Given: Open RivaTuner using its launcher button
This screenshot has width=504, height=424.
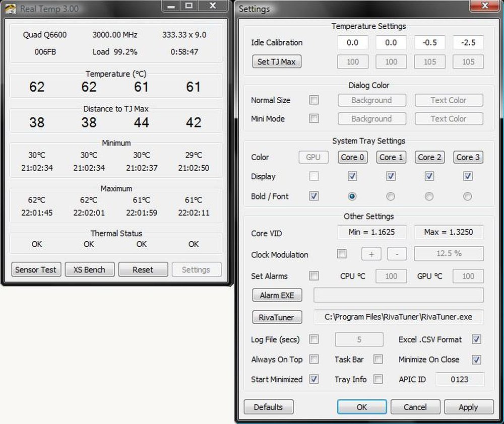Looking at the screenshot, I should pyautogui.click(x=277, y=317).
